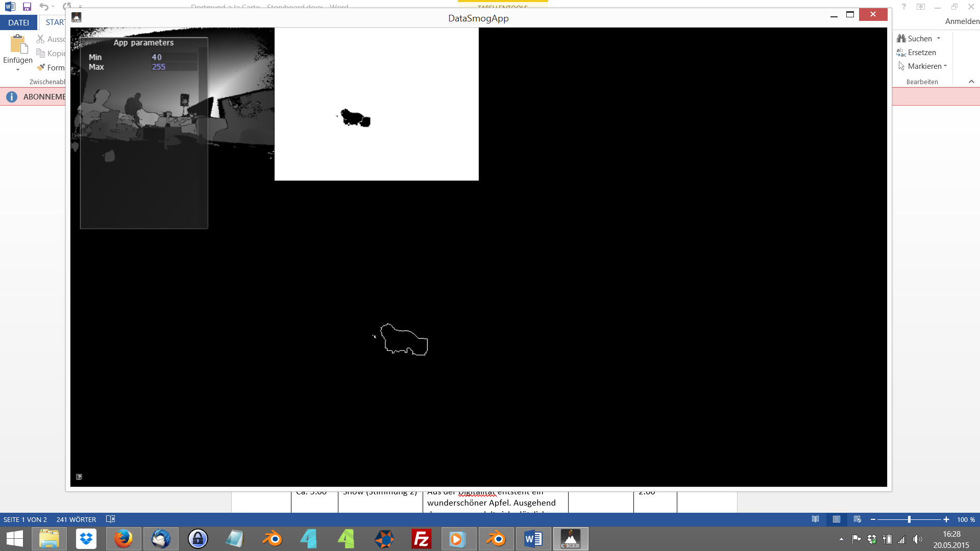Switch to web layout view

(x=857, y=519)
